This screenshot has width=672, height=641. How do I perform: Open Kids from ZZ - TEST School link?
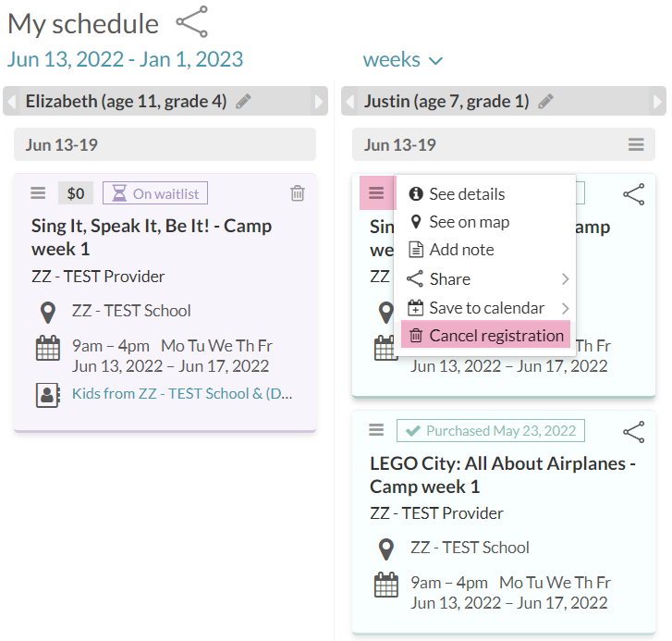[182, 394]
